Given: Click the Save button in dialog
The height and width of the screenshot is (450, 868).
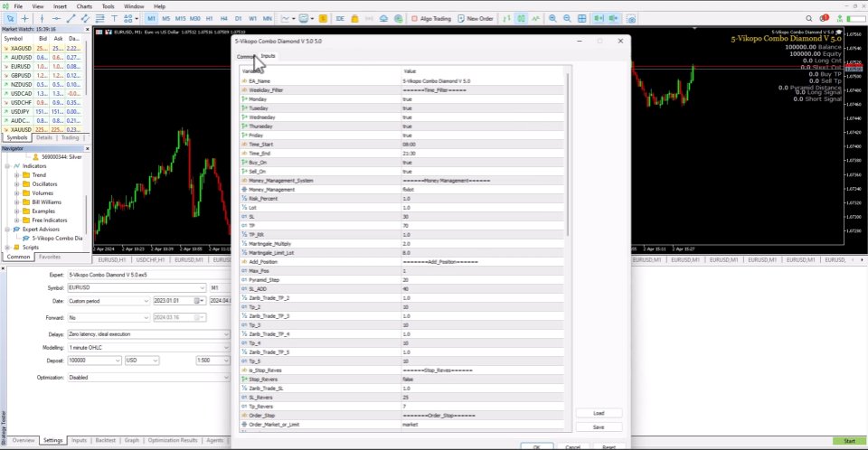Looking at the screenshot, I should point(599,427).
